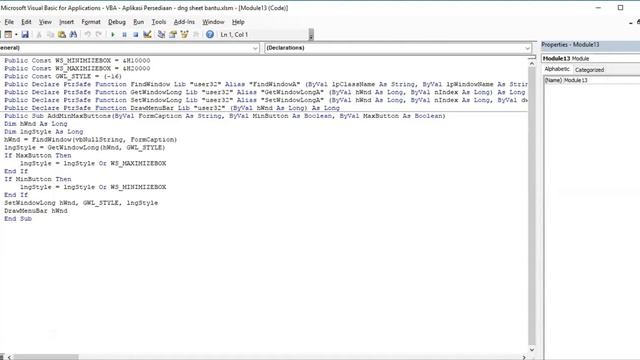
Task: Click the Cut scissors icon
Action: click(x=39, y=35)
